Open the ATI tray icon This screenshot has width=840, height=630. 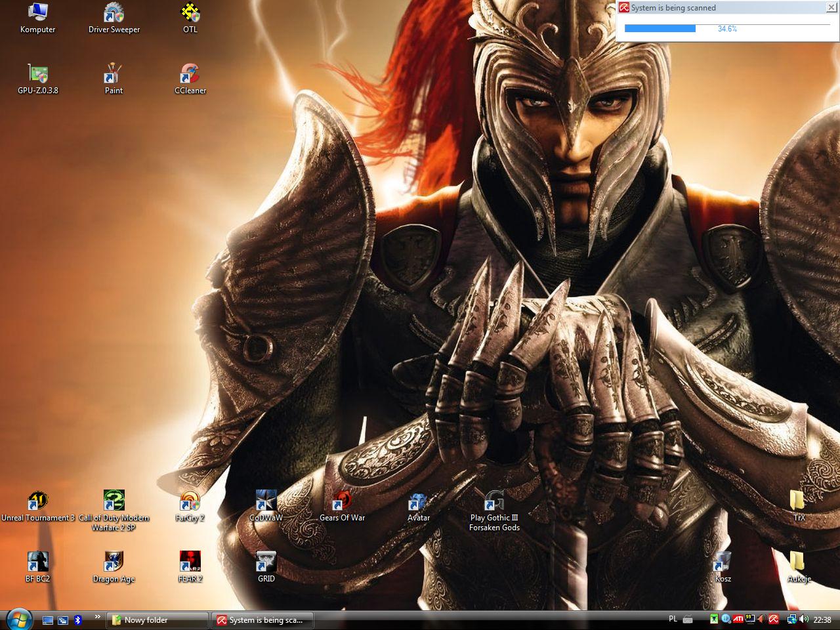coord(738,619)
